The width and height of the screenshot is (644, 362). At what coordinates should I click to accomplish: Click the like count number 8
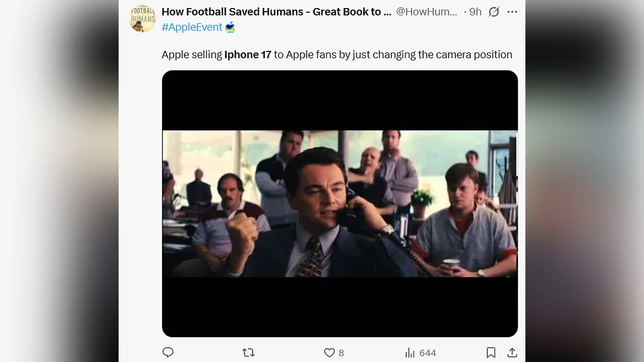(341, 353)
